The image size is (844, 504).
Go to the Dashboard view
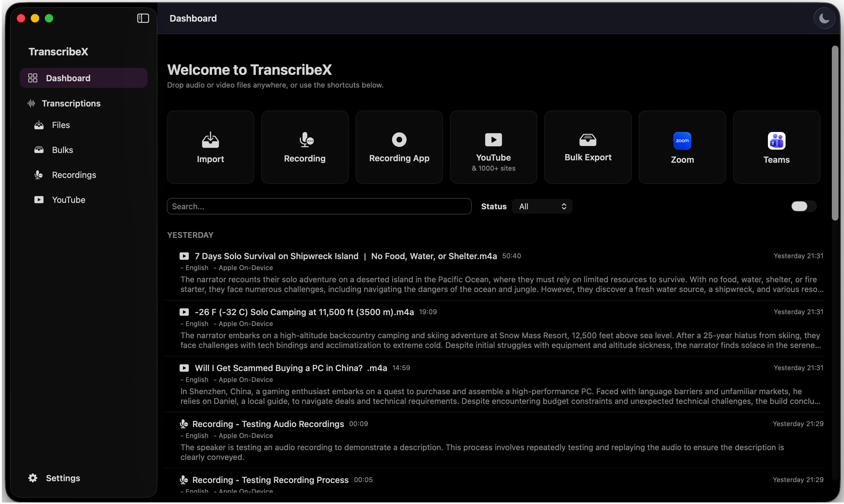click(x=68, y=78)
